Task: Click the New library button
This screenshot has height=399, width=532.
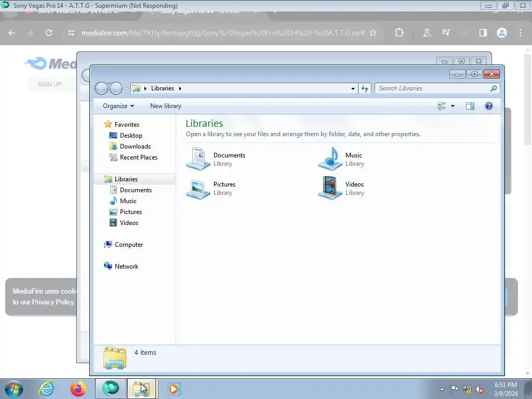Action: pos(166,106)
